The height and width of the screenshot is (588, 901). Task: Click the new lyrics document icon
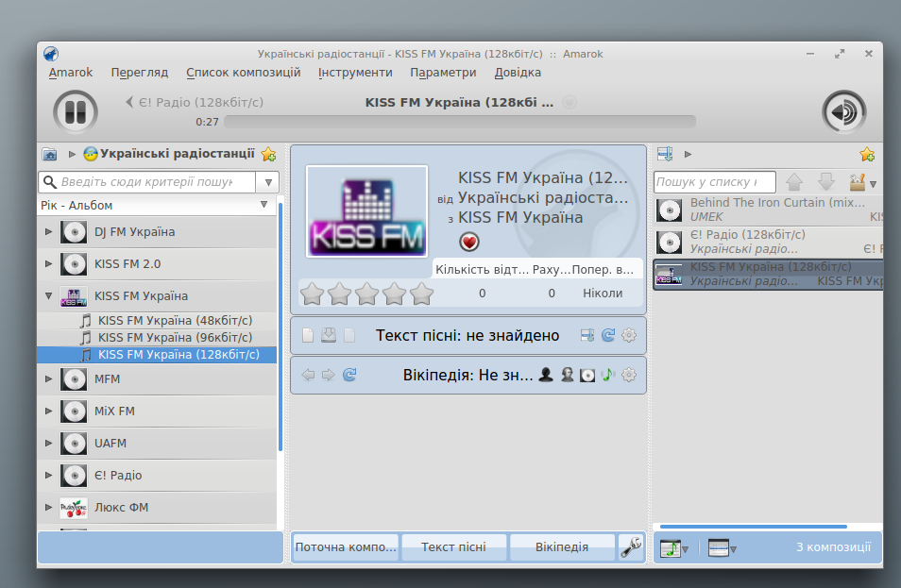[x=308, y=335]
